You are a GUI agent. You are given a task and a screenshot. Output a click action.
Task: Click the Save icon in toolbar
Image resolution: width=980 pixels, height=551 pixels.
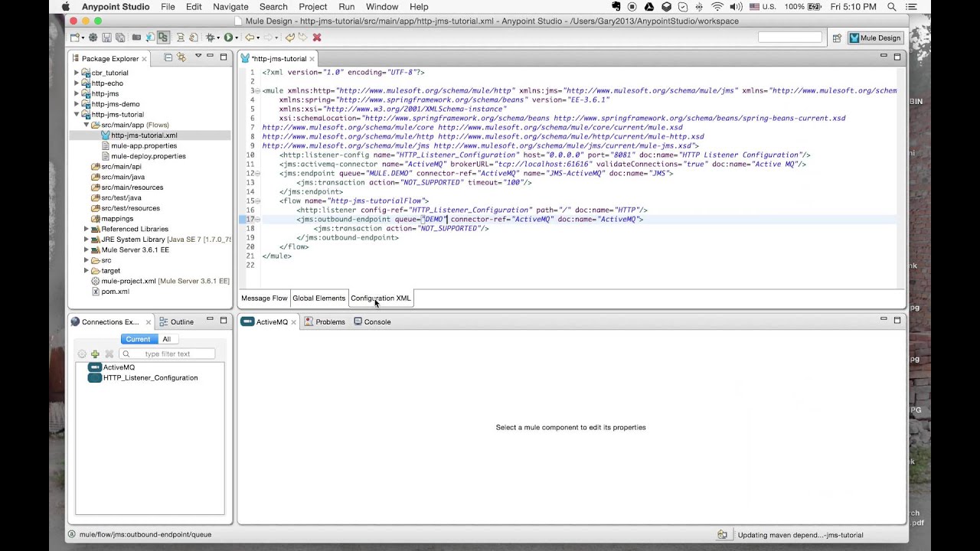tap(106, 37)
